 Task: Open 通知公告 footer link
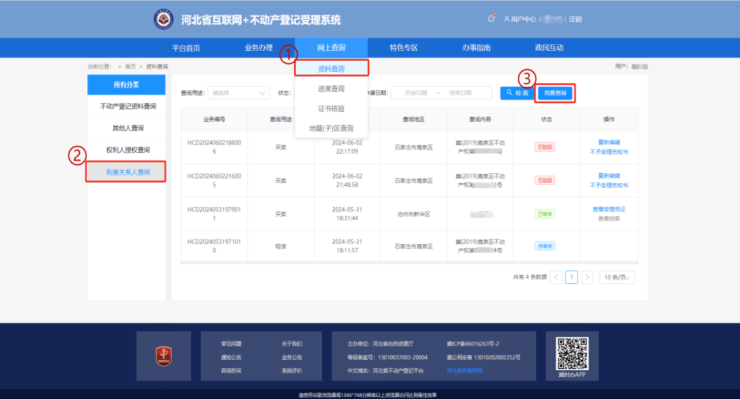(231, 357)
